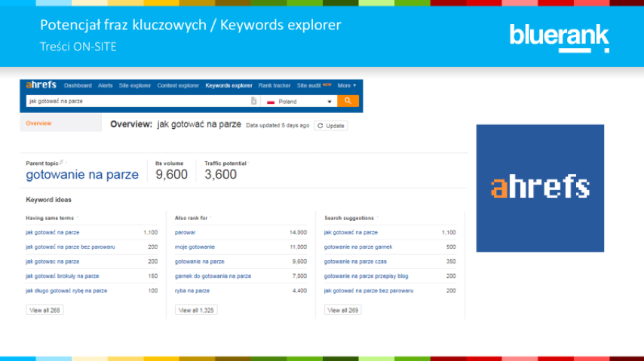Select the Overview sidebar tab
The width and height of the screenshot is (644, 361).
61,123
